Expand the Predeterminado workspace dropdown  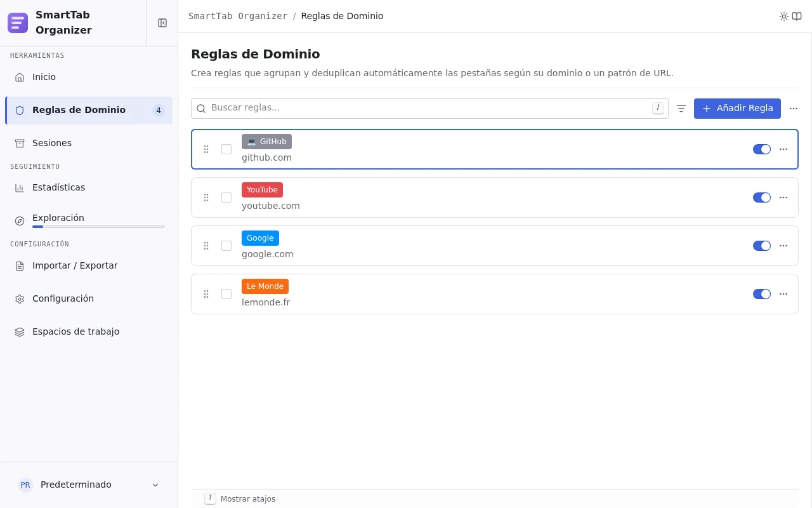click(x=89, y=485)
